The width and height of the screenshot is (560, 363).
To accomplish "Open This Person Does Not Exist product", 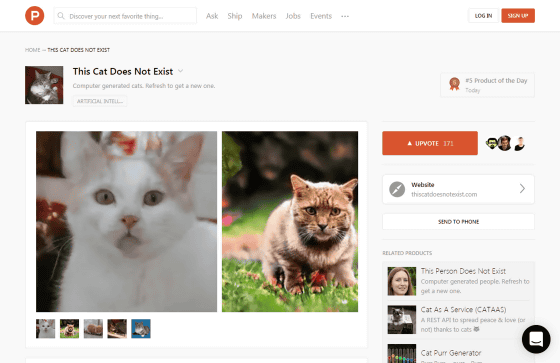I will pos(463,271).
